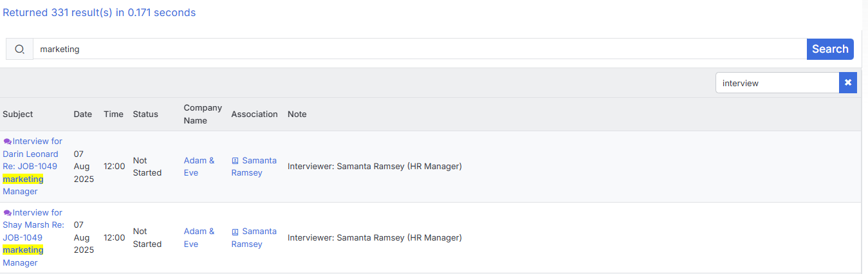Open Adam & Eve company in Darin Leonard row
The width and height of the screenshot is (868, 274).
199,167
